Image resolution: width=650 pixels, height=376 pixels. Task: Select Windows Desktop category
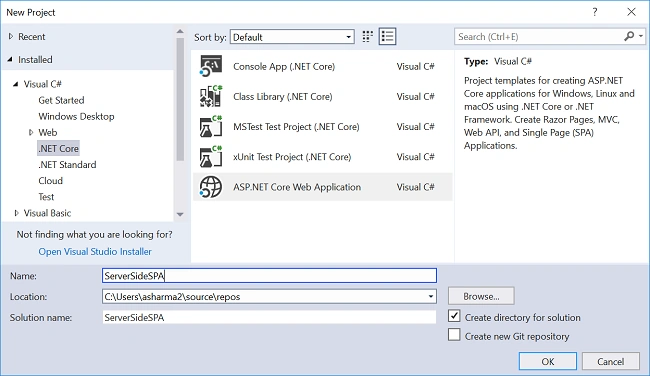(76, 116)
